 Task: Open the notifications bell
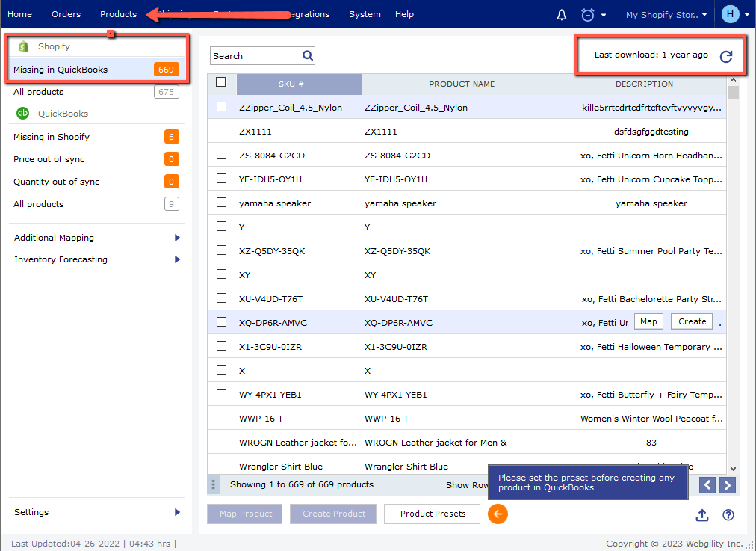[x=562, y=15]
